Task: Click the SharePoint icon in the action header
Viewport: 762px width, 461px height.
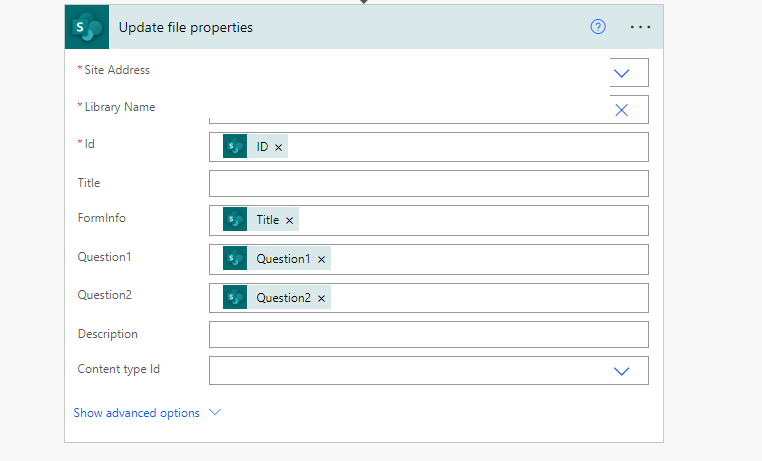Action: click(x=87, y=27)
